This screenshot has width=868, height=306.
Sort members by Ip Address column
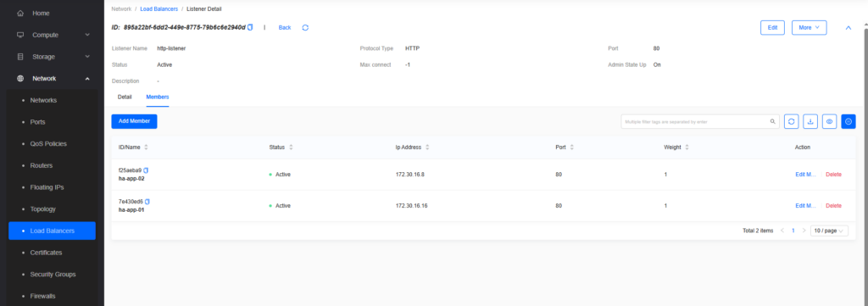427,147
